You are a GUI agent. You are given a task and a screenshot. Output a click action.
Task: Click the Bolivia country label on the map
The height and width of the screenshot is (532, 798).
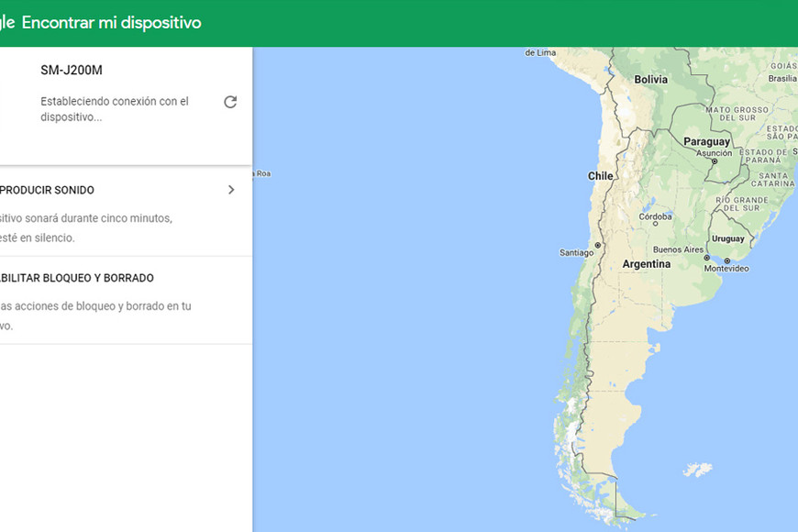tap(650, 80)
